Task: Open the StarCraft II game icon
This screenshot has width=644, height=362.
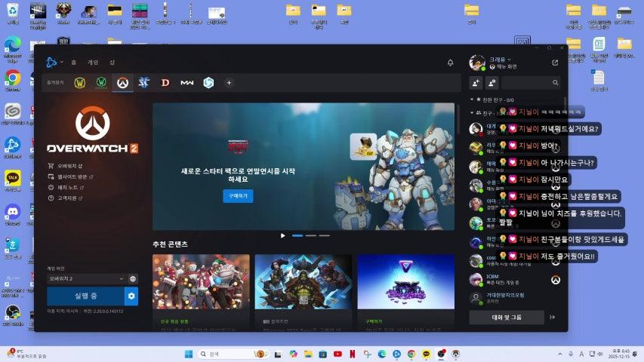Action: (x=144, y=83)
